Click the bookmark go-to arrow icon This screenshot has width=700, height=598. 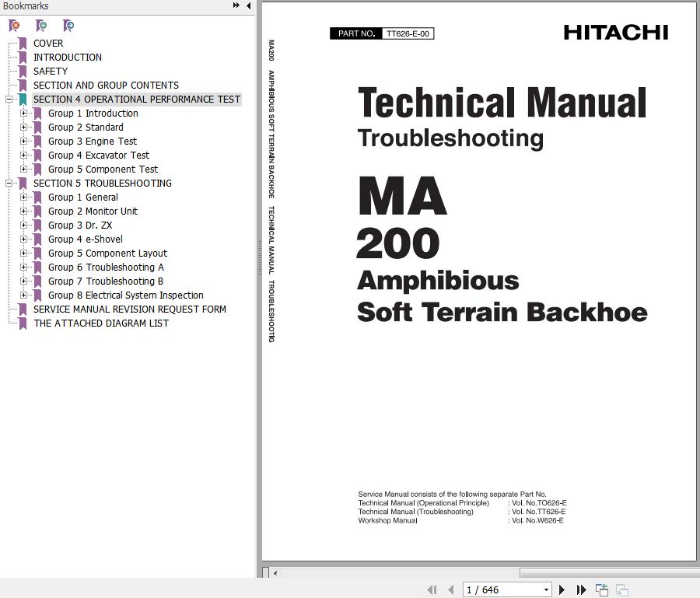68,26
